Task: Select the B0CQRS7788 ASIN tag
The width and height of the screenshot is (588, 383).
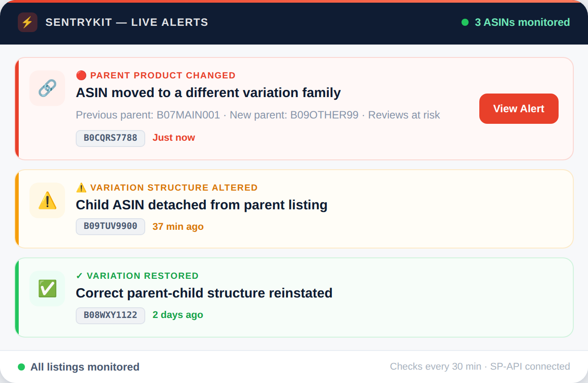Action: click(x=110, y=138)
